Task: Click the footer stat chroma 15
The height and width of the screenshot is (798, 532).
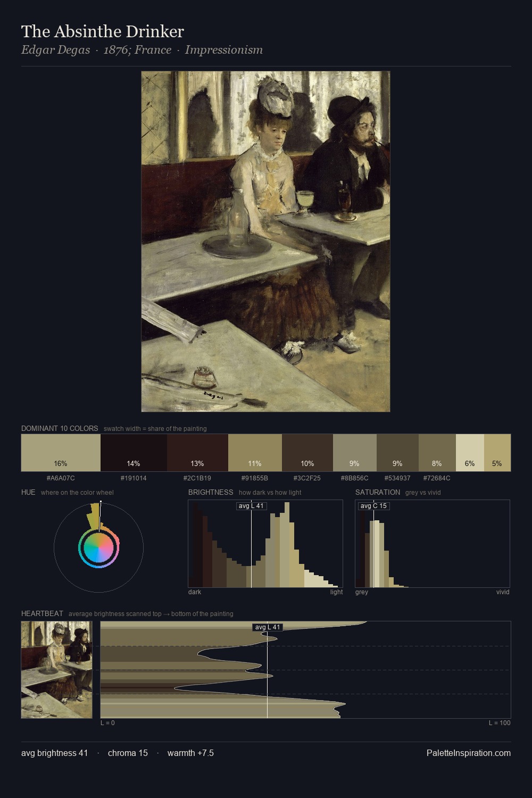Action: coord(128,753)
